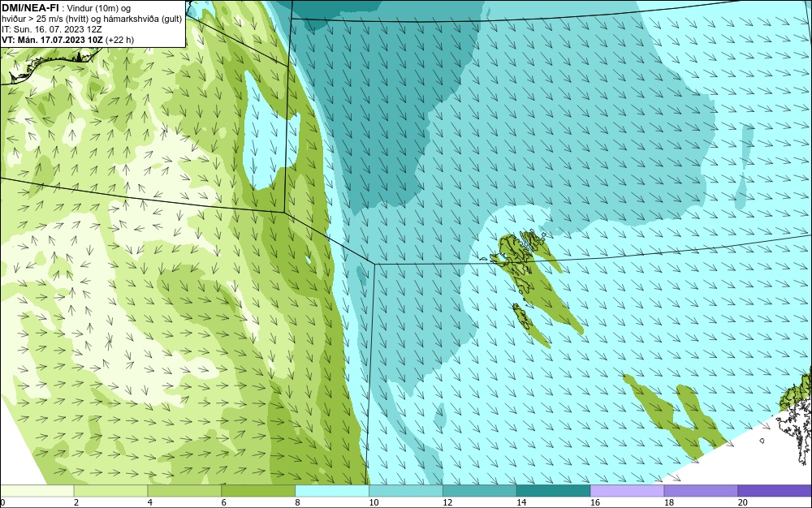This screenshot has height=508, width=812.
Task: Click the 16-18 m/s light purple legend swatch
Action: 627,491
